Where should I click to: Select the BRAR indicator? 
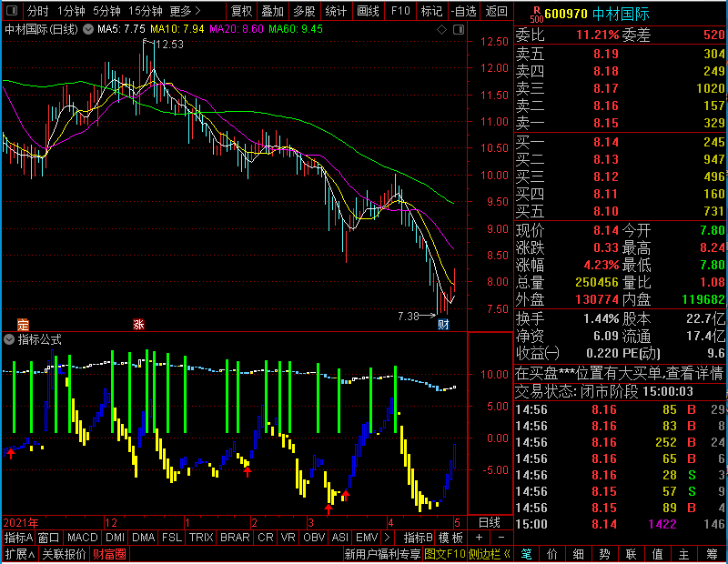(235, 538)
